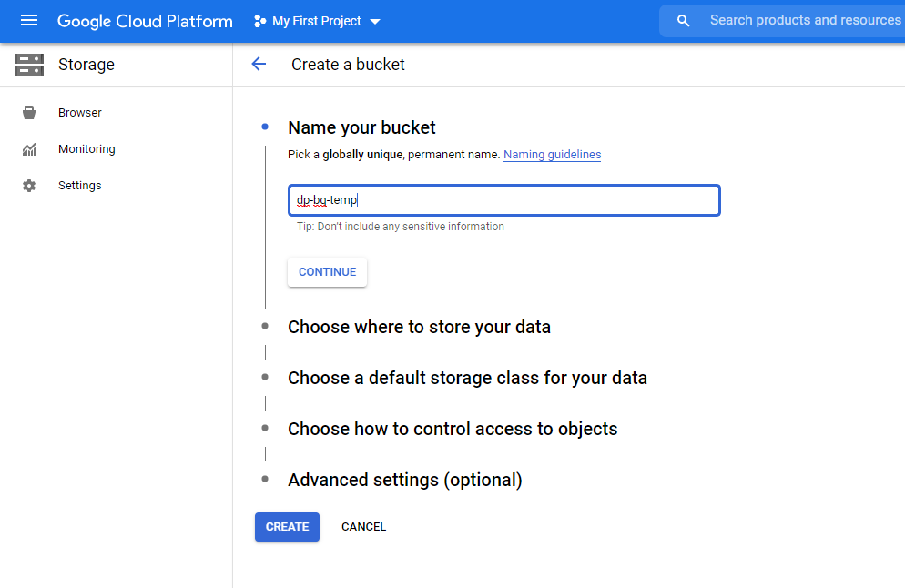The width and height of the screenshot is (905, 588).
Task: Expand Choose where to store your data
Action: (419, 327)
